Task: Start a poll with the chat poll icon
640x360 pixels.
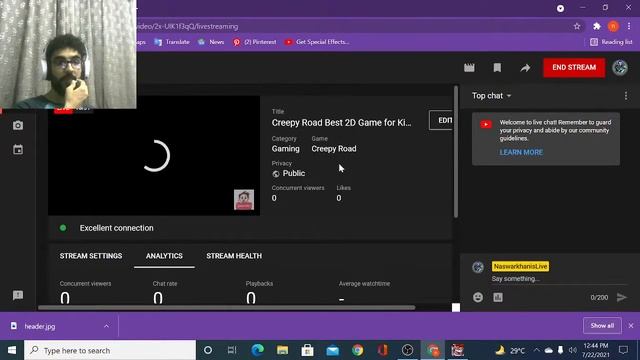Action: coord(498,298)
